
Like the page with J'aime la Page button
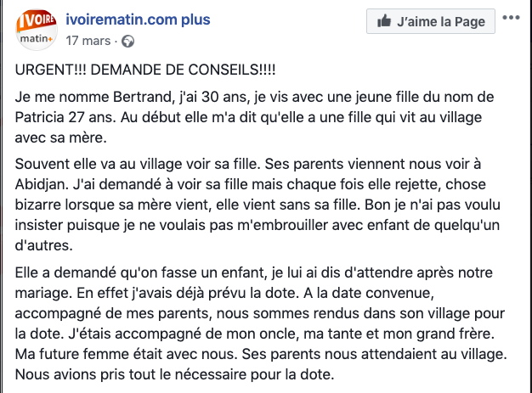431,21
